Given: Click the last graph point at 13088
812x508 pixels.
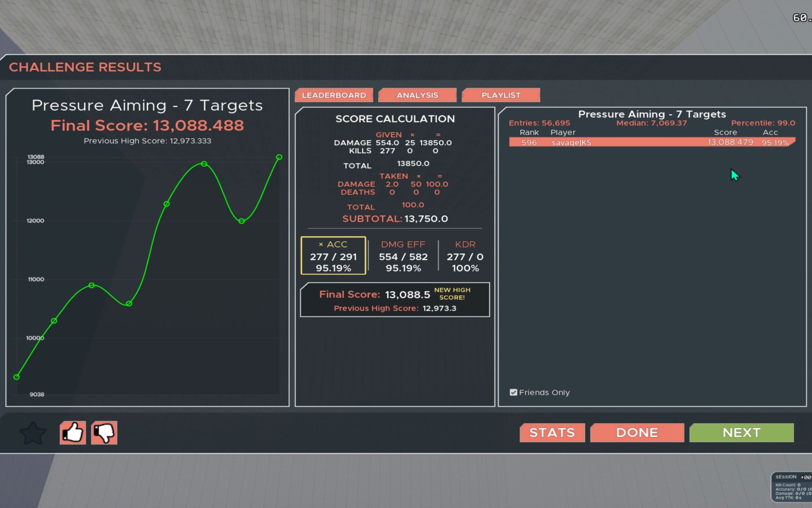Looking at the screenshot, I should pos(279,157).
